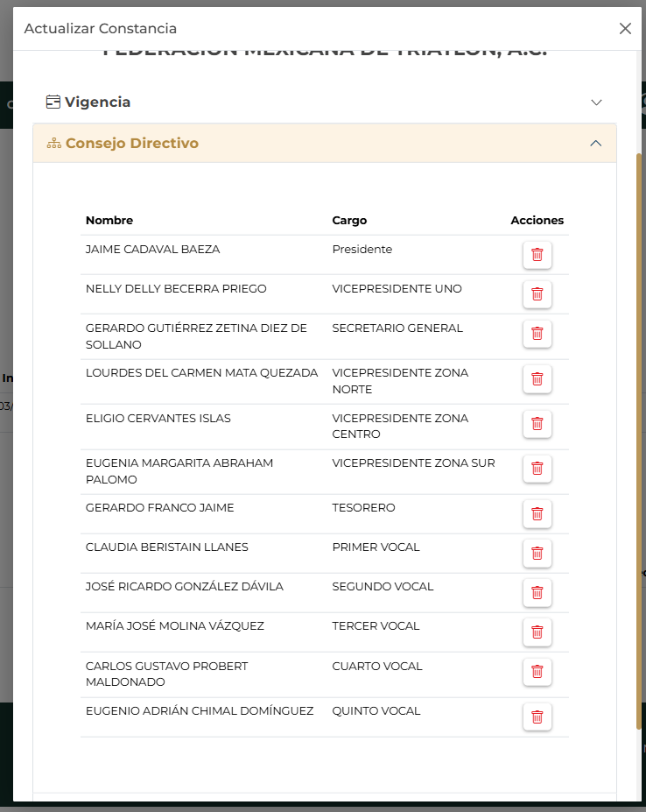Delete the LOURDES DEL CARMEN MATA QUEZADA row

pyautogui.click(x=537, y=379)
